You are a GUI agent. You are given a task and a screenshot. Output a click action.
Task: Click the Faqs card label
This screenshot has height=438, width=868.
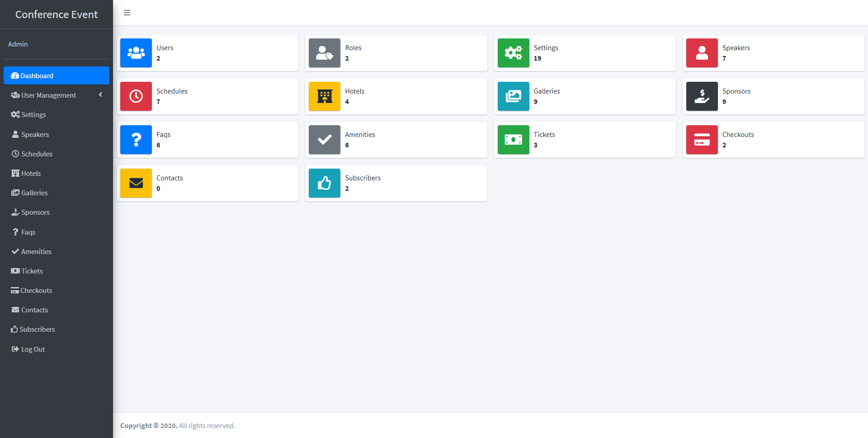pyautogui.click(x=164, y=134)
